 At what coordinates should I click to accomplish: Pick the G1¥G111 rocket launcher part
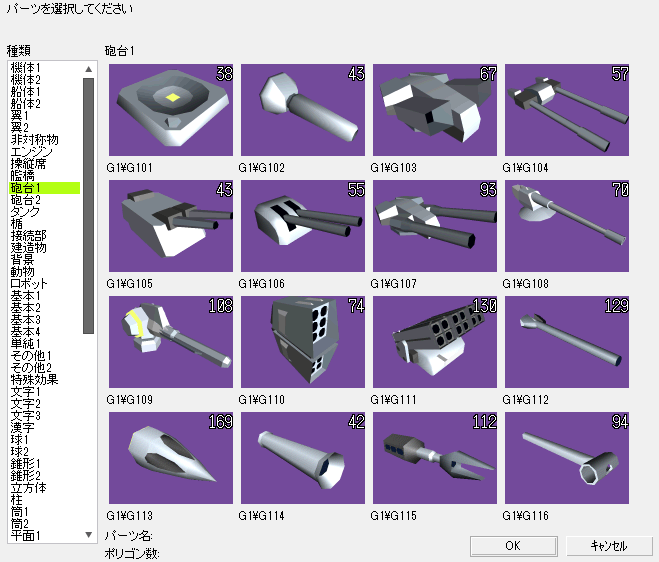435,342
